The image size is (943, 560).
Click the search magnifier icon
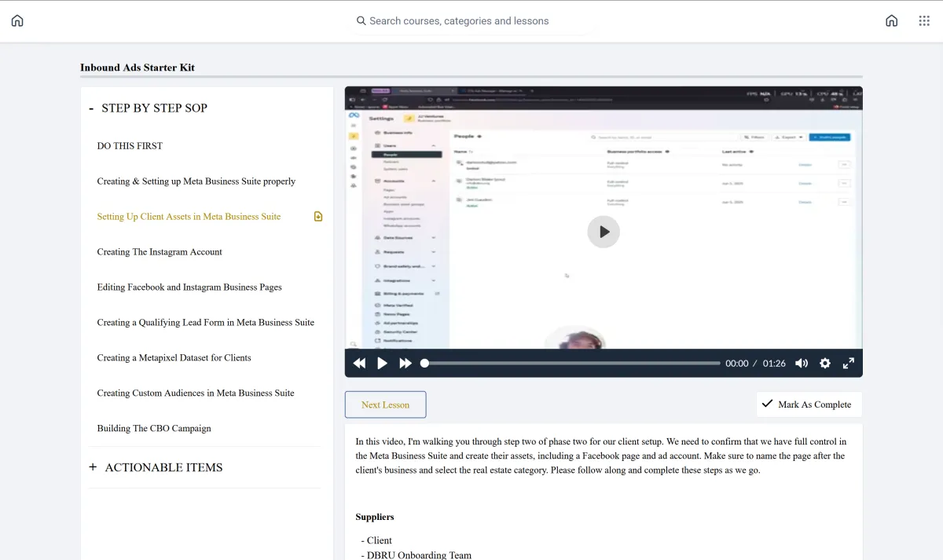(x=361, y=21)
